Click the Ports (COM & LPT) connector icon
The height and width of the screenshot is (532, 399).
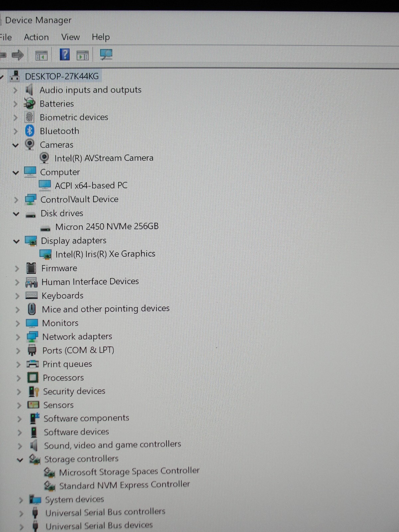pyautogui.click(x=32, y=350)
